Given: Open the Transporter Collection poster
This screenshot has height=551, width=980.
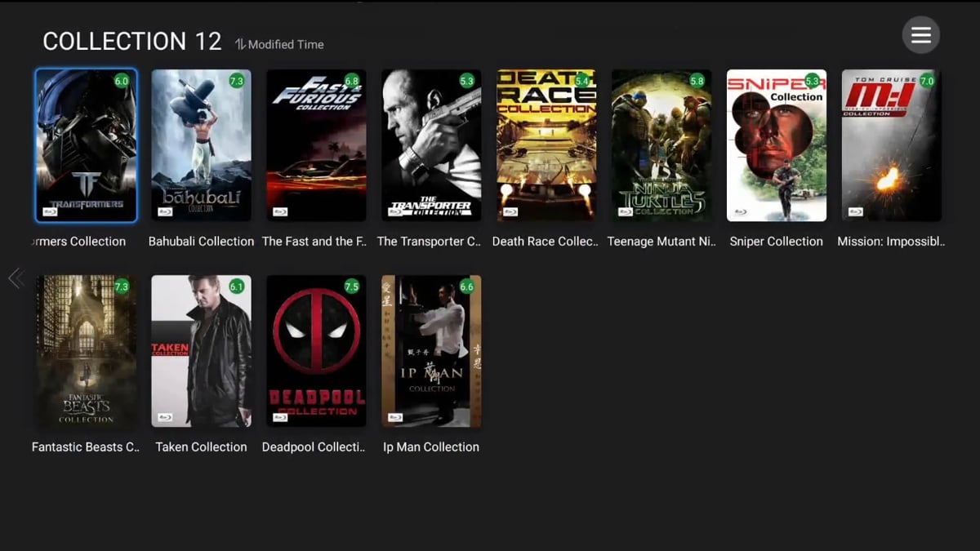Looking at the screenshot, I should pyautogui.click(x=431, y=145).
